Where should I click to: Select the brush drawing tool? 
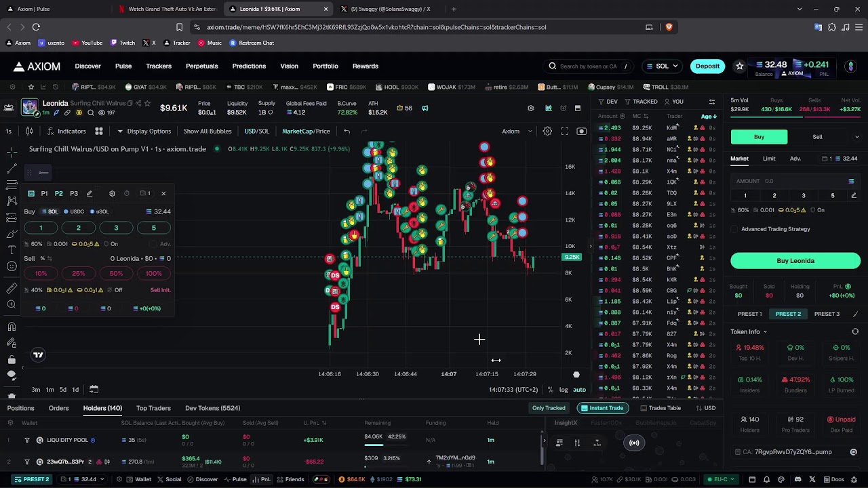(x=12, y=234)
